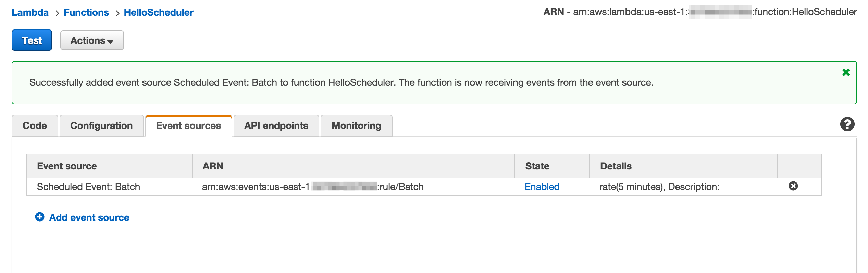Dismiss the success notification with the green X
The width and height of the screenshot is (868, 273).
(x=846, y=72)
